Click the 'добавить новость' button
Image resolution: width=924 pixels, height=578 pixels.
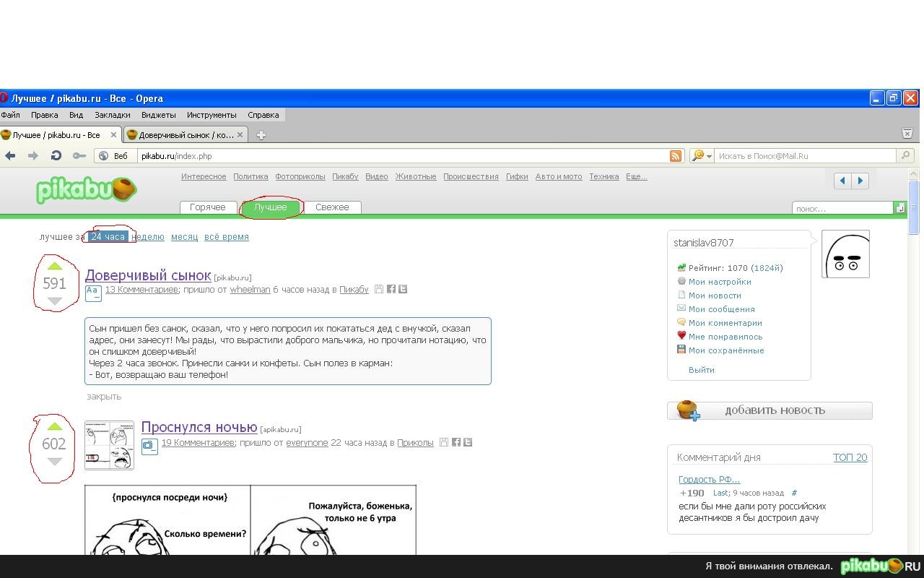click(770, 410)
